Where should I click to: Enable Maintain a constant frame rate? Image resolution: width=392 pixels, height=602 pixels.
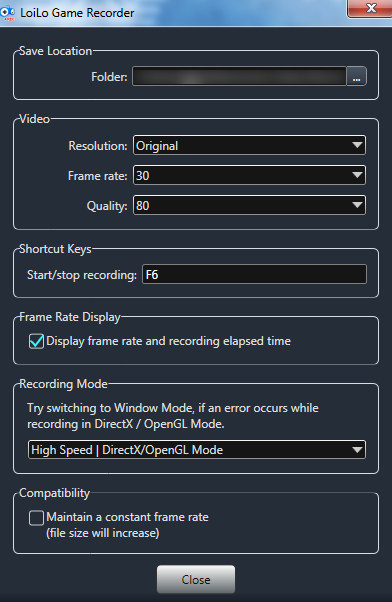point(36,518)
